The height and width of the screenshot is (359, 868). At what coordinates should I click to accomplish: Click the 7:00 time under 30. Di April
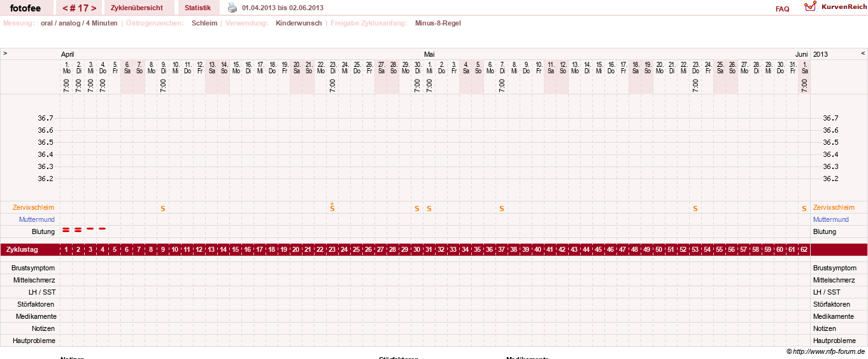[417, 85]
